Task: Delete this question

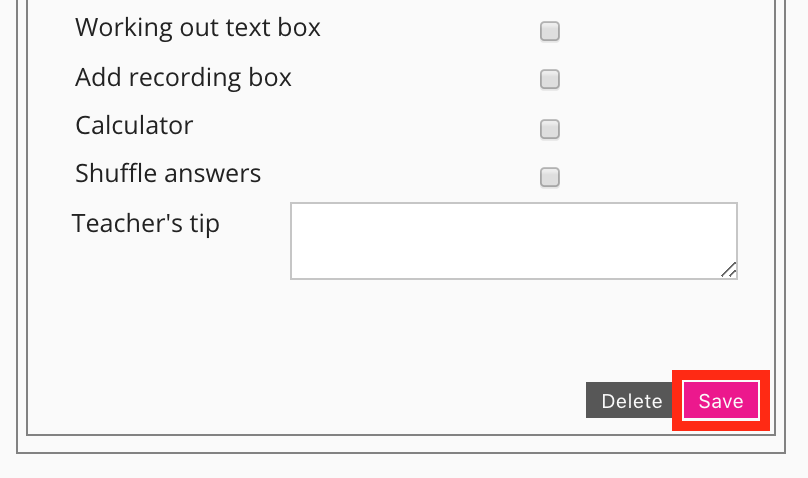Action: [x=631, y=401]
